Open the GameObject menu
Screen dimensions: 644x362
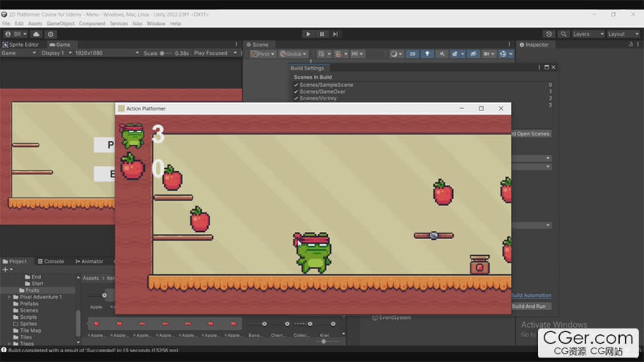(x=61, y=23)
